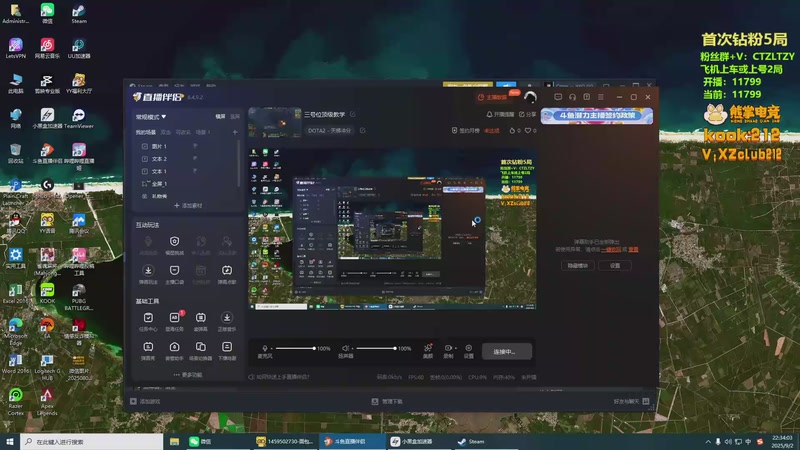The height and width of the screenshot is (450, 800).
Task: Open the 美颜 beauty filter icon
Action: [428, 348]
